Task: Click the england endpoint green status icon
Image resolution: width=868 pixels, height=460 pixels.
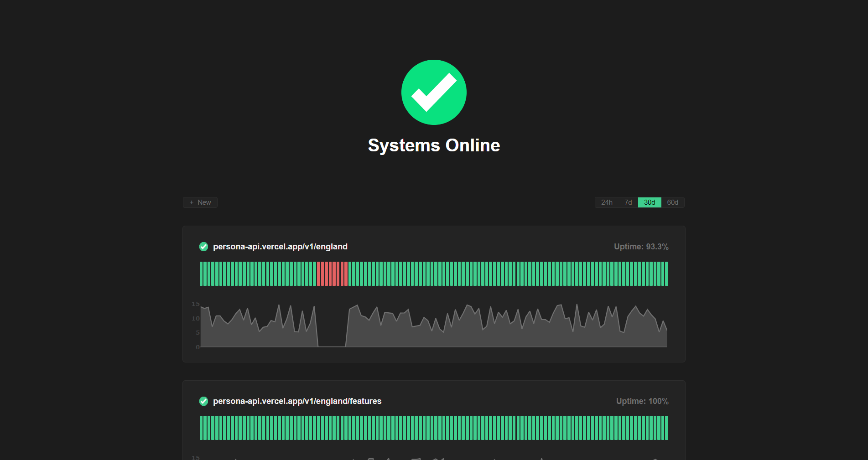Action: click(x=203, y=247)
